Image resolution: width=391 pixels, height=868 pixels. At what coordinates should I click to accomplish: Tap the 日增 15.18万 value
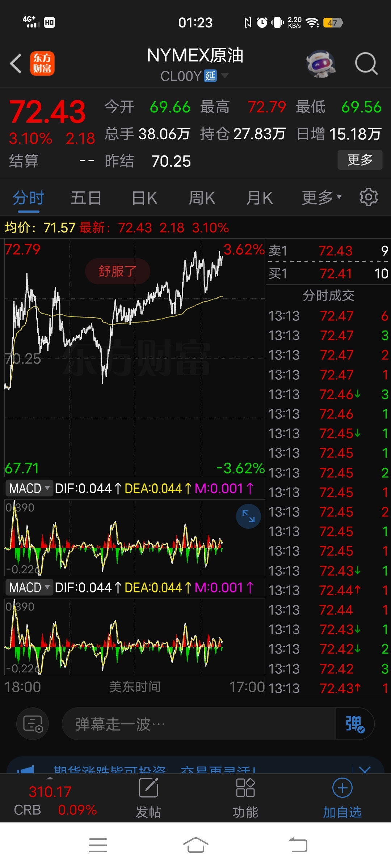(355, 134)
